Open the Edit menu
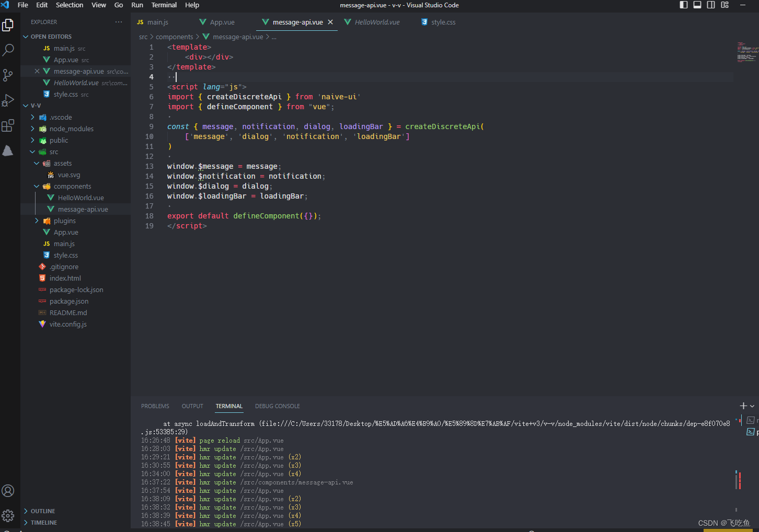The width and height of the screenshot is (759, 532). point(42,5)
